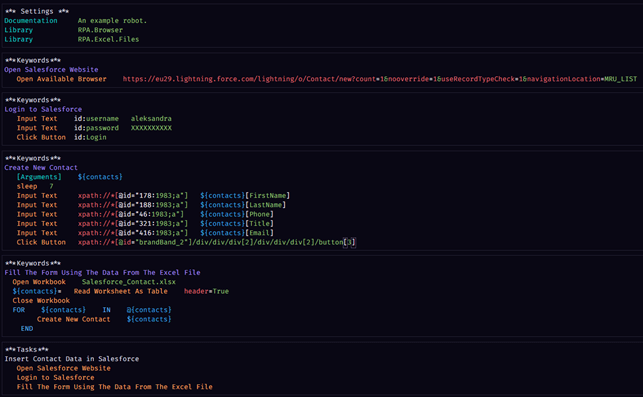Viewport: 643px width, 397px height.
Task: Click the Keywords heading above Create New Contact
Action: point(33,158)
